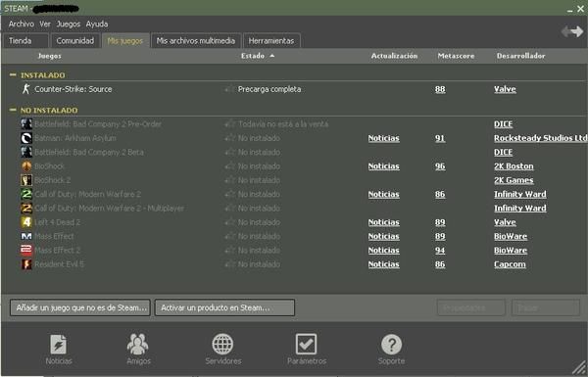Open Metascore 88 for Counter-Strike: Source
The image size is (588, 377).
(440, 89)
